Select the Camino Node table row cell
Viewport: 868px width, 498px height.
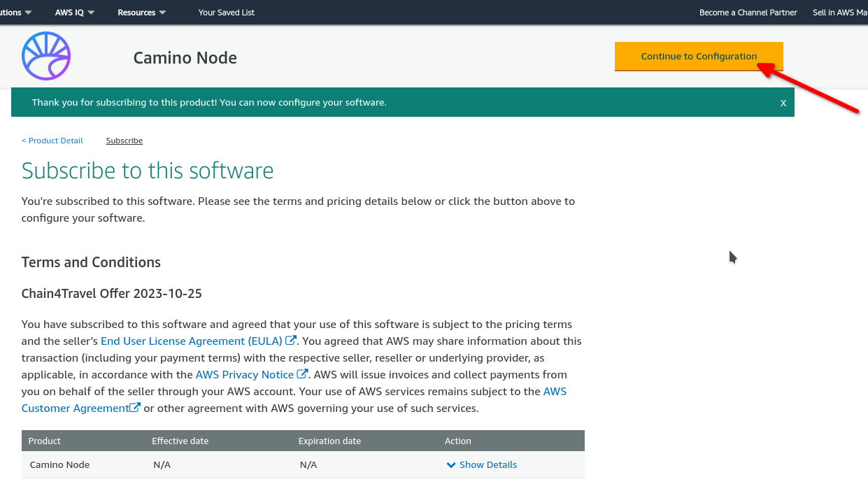coord(59,464)
